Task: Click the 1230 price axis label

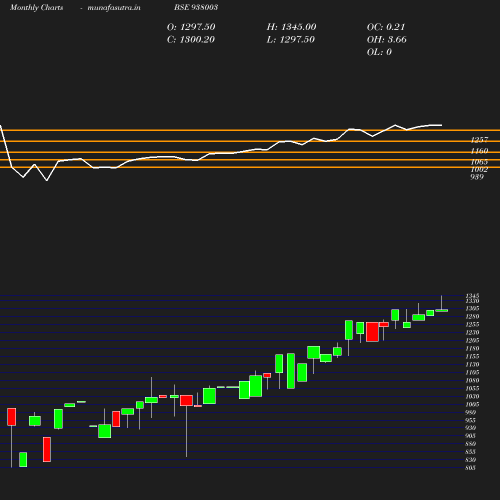Action: click(x=472, y=332)
